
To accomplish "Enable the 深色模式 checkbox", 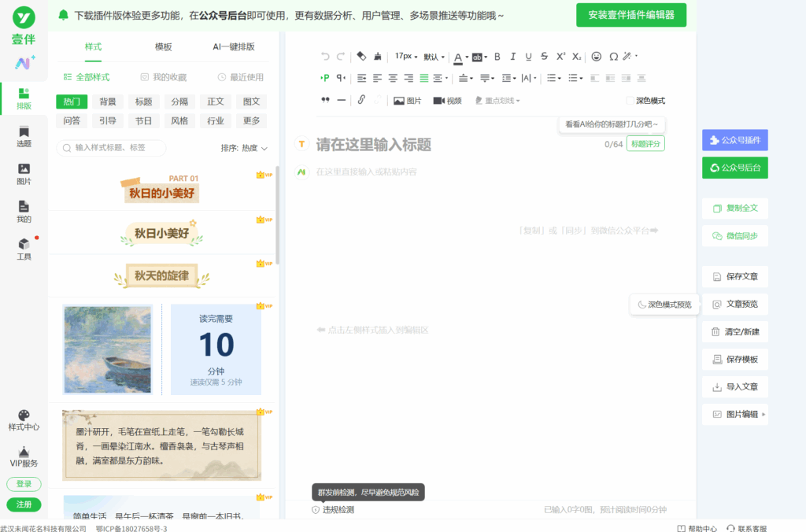I will click(x=630, y=101).
